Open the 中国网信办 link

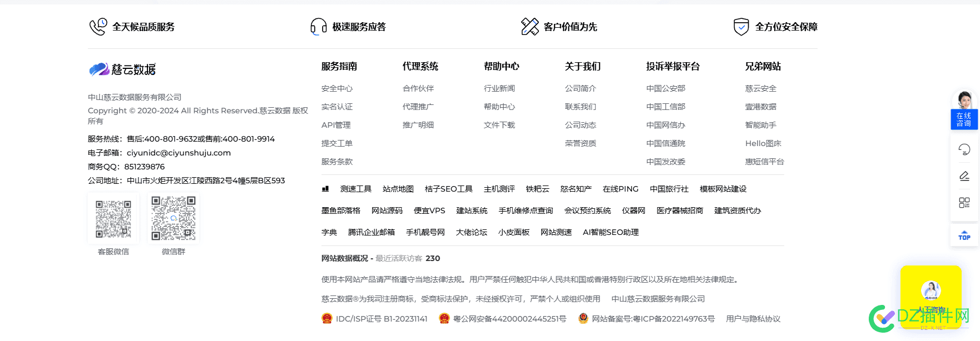click(666, 125)
